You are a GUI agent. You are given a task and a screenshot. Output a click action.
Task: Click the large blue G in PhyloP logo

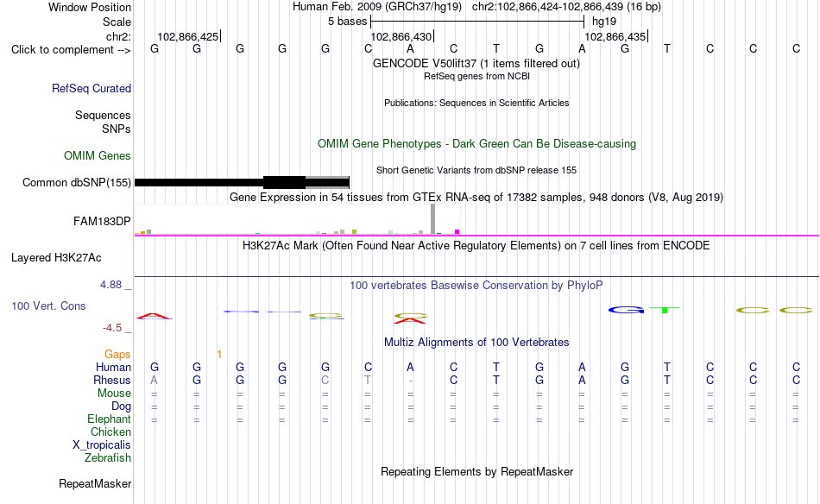[x=626, y=310]
